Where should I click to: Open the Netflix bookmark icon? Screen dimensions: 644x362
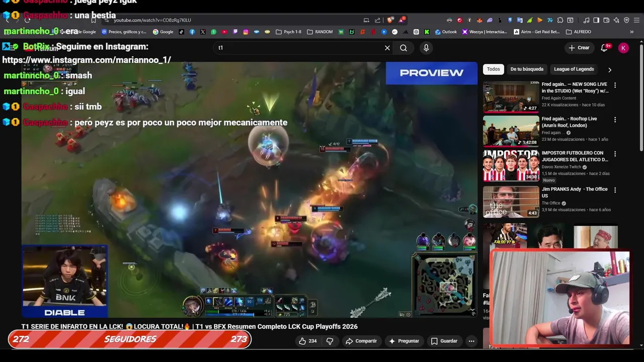click(373, 32)
